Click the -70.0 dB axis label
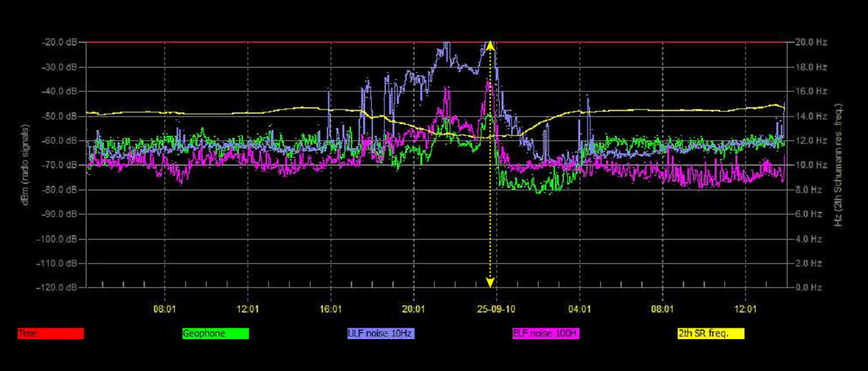This screenshot has height=371, width=868. [x=63, y=165]
